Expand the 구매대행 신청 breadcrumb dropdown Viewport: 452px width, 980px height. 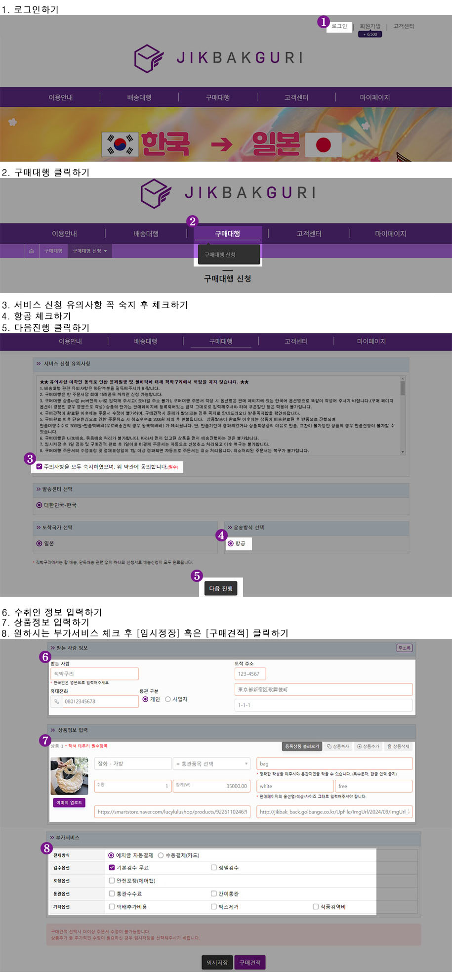point(90,251)
